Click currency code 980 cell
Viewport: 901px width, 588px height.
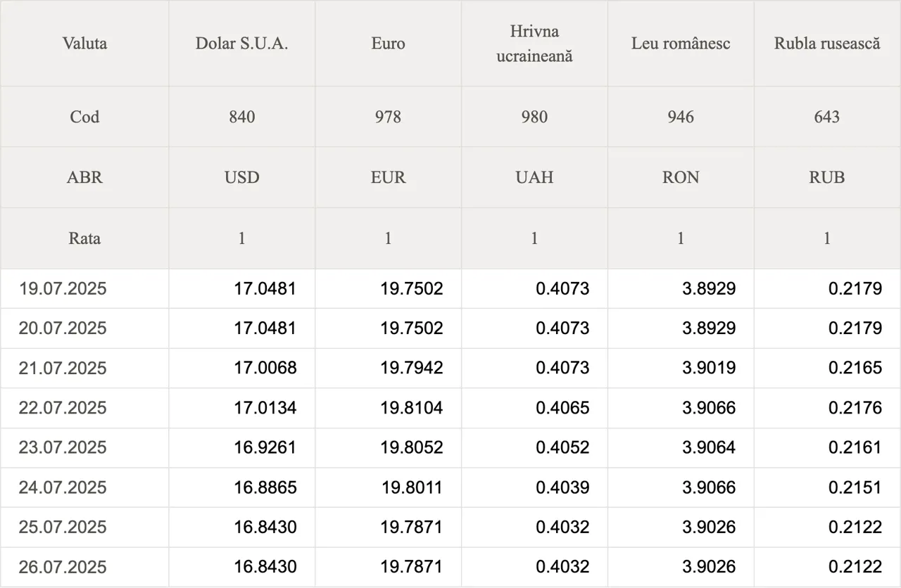pos(534,117)
